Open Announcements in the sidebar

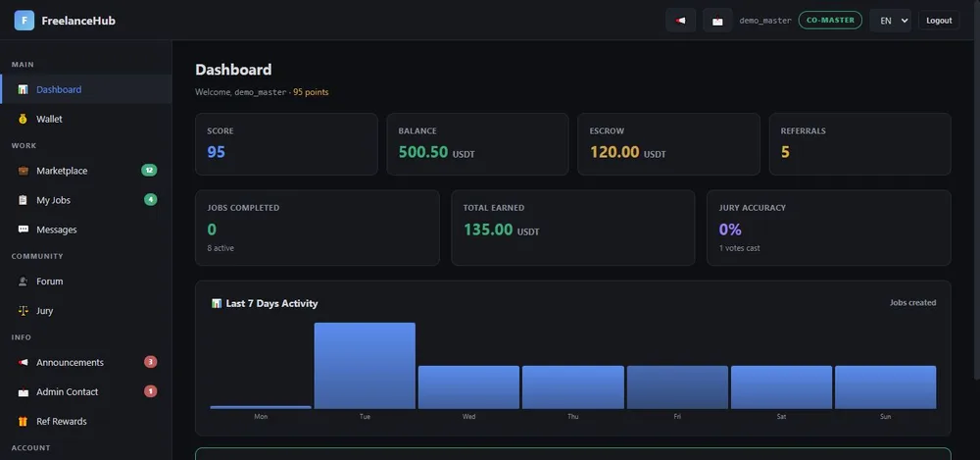pos(85,362)
